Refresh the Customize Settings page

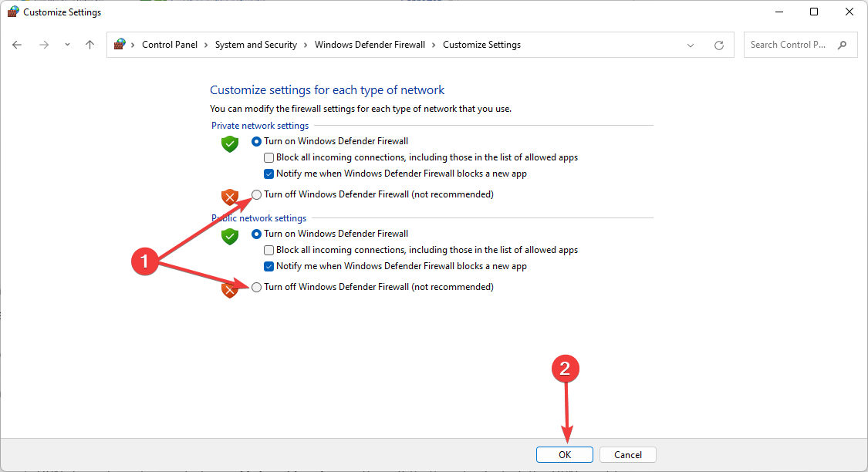click(718, 46)
